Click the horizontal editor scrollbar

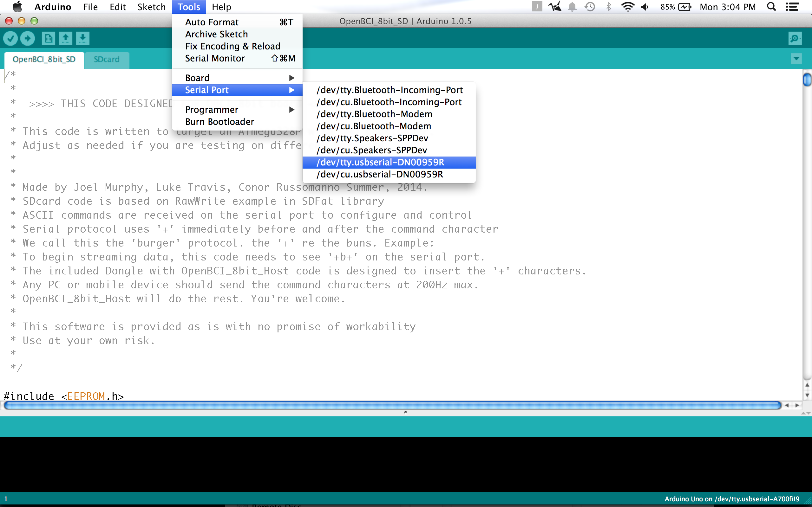[x=393, y=405]
